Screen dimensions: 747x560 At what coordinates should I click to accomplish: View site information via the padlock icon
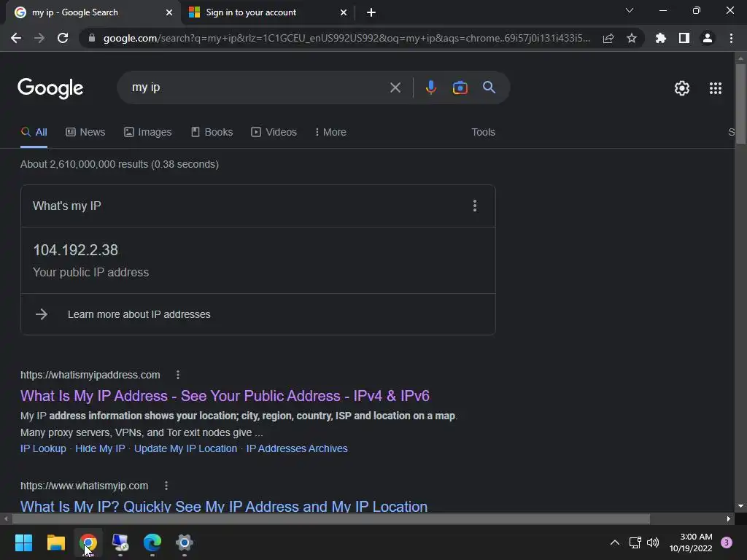pyautogui.click(x=92, y=38)
